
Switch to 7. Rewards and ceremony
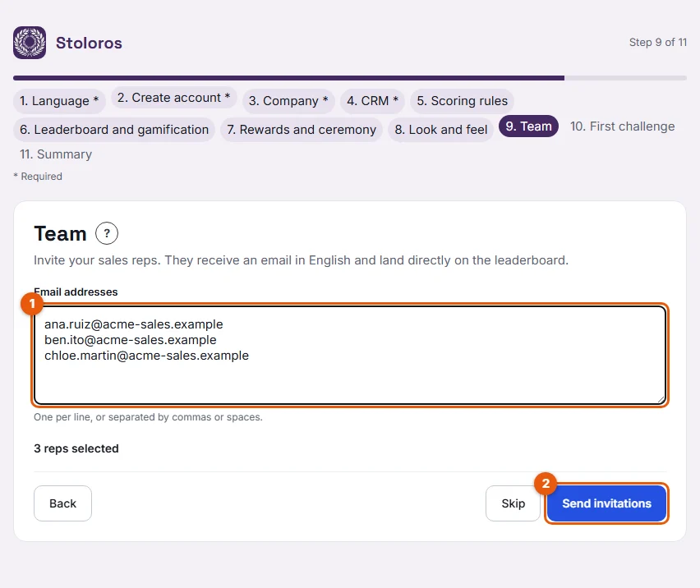[x=302, y=130]
